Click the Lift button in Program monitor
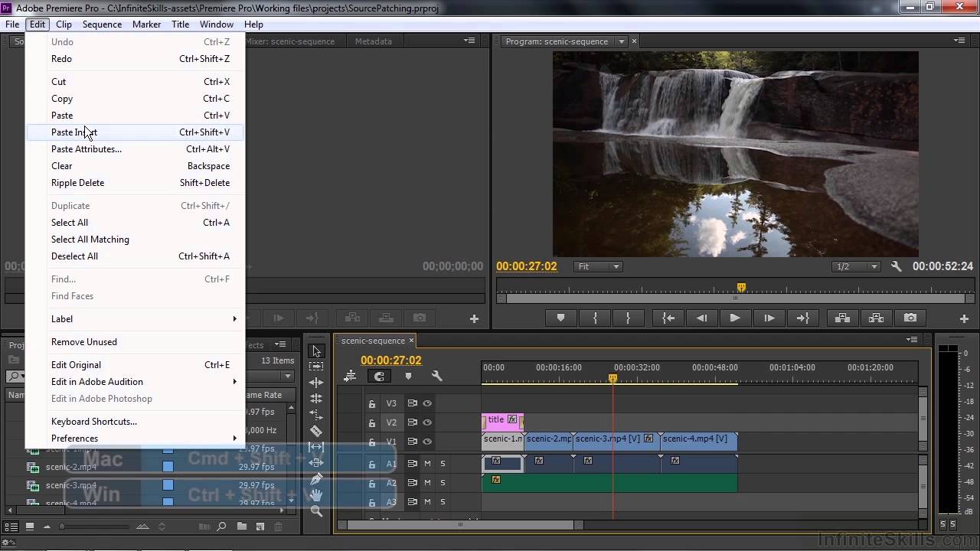 [x=841, y=318]
